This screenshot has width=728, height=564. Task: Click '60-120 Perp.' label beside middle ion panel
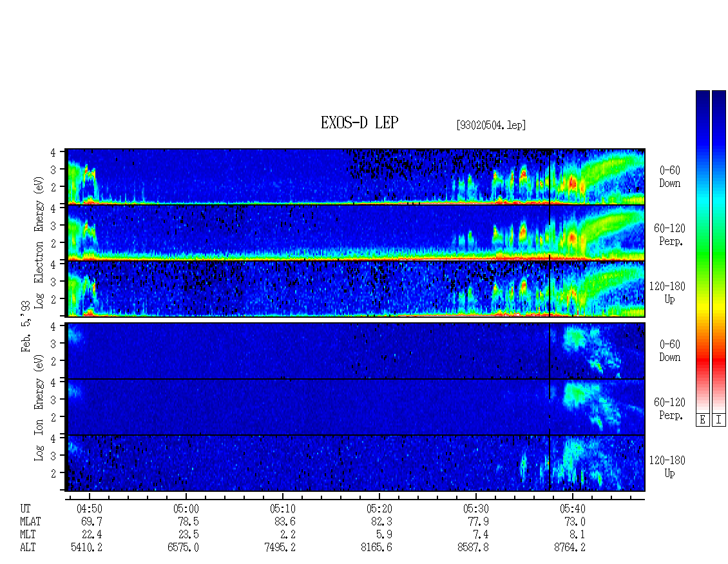tap(669, 409)
